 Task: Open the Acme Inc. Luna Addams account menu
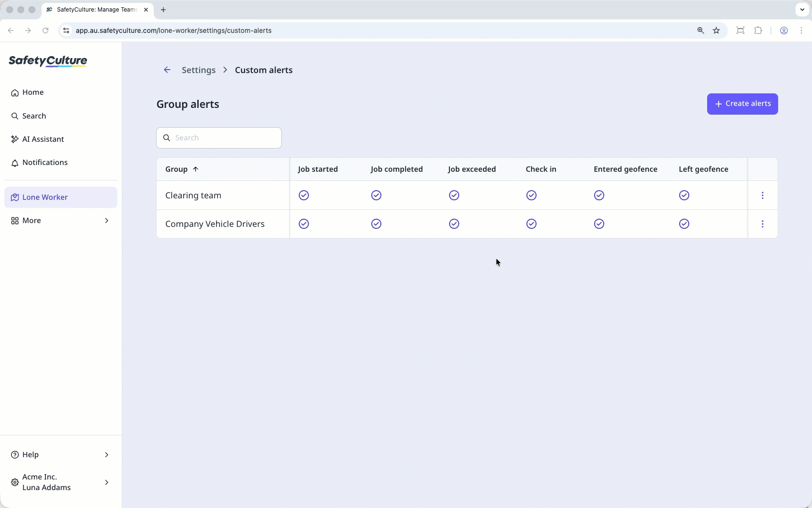pos(61,482)
